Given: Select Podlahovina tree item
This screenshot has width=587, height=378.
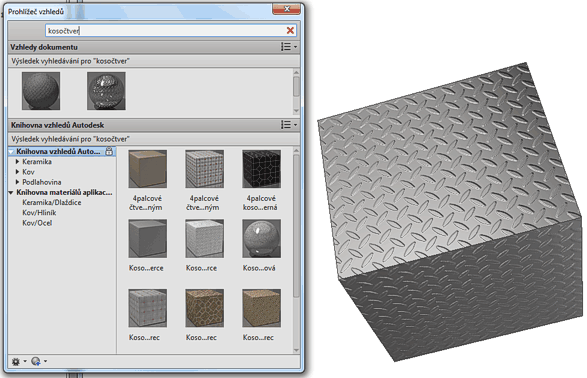Looking at the screenshot, I should click(42, 182).
